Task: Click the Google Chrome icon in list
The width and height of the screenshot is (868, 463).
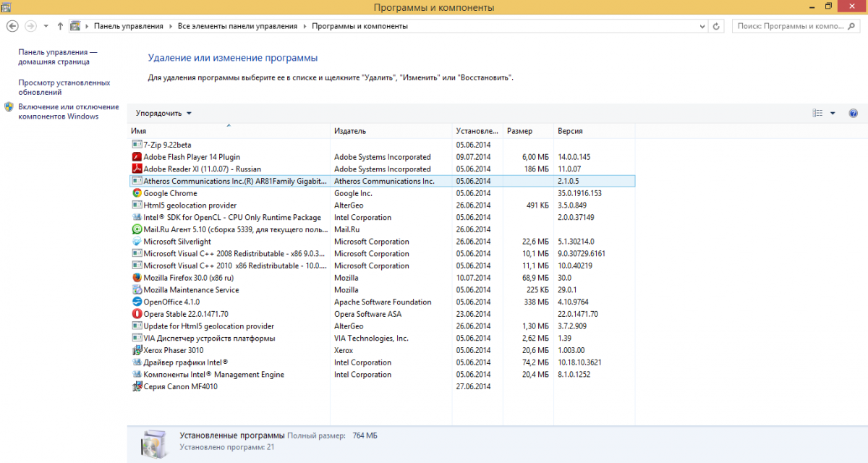Action: 137,193
